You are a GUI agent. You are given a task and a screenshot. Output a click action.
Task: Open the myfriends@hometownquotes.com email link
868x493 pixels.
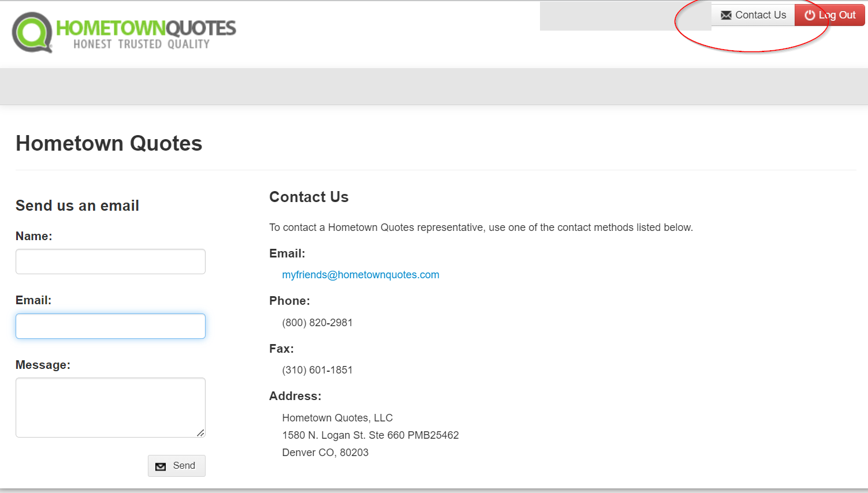click(360, 275)
